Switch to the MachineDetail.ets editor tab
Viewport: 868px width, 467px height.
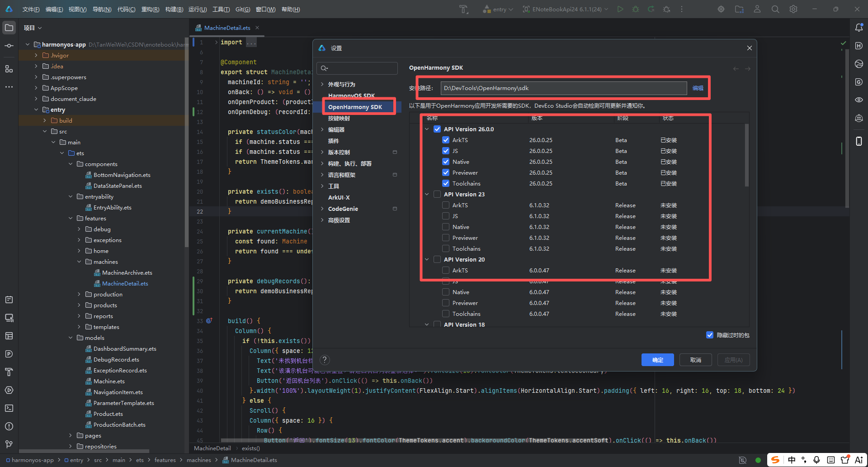pyautogui.click(x=227, y=28)
